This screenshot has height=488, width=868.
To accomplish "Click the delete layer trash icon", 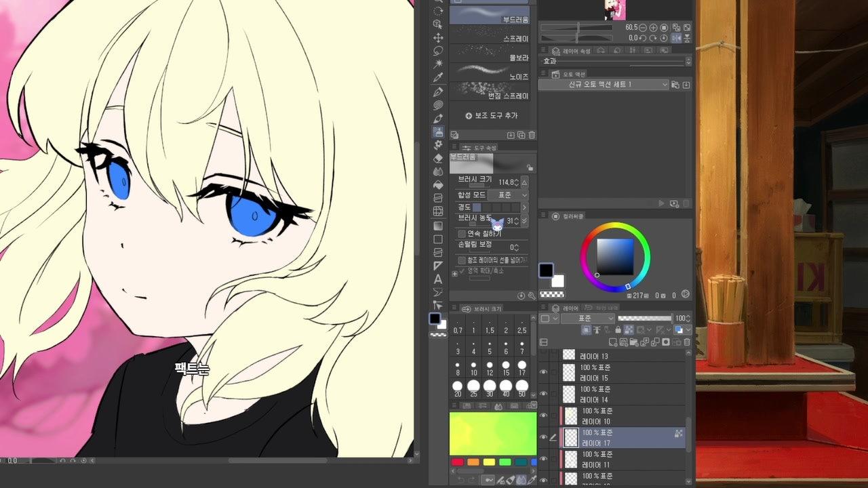I will point(686,342).
